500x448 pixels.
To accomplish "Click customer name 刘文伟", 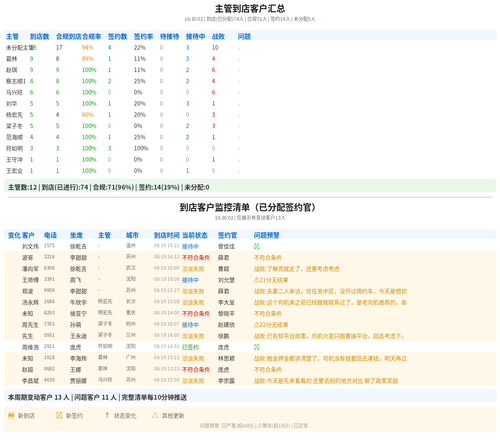I will [x=30, y=247].
